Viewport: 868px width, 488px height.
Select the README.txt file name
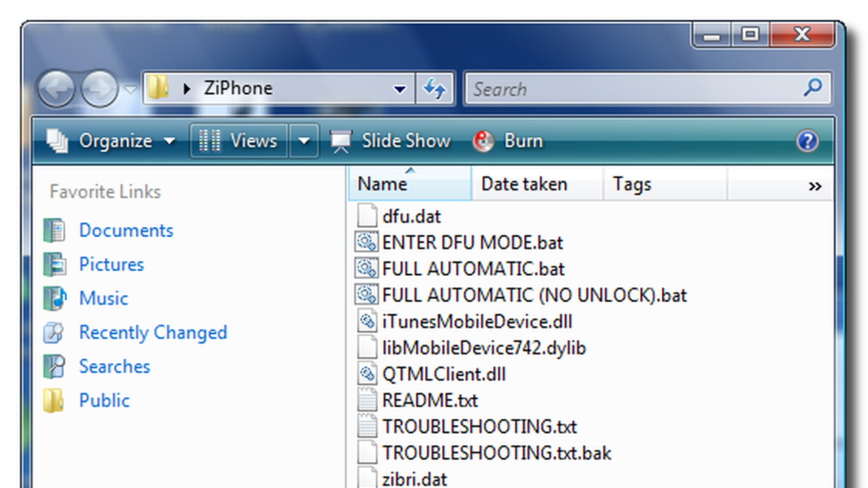[x=430, y=401]
